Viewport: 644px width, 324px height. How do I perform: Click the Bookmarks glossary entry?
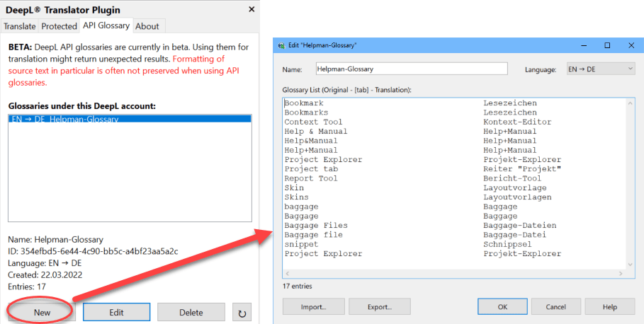(306, 112)
